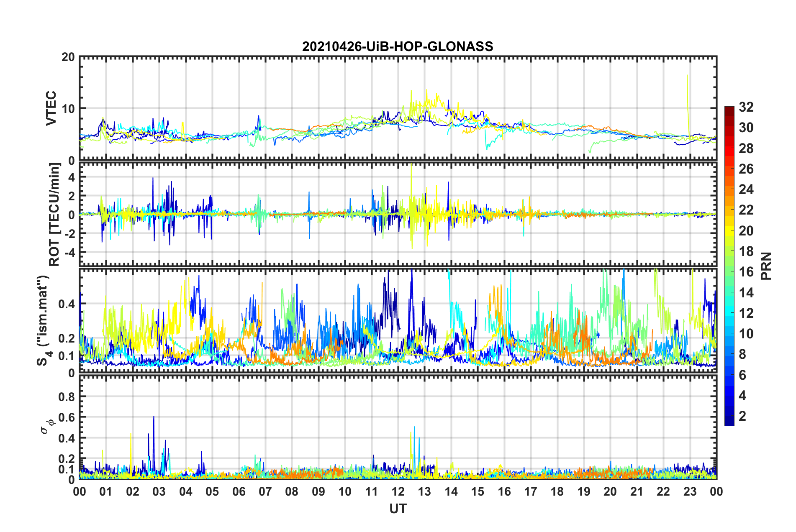Click colorbar tick label 32

click(746, 107)
